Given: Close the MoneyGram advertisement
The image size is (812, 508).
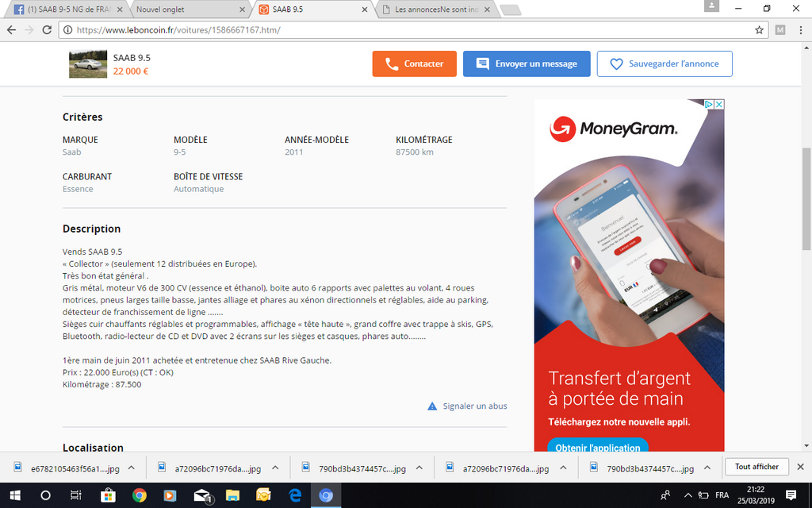Looking at the screenshot, I should [x=718, y=104].
